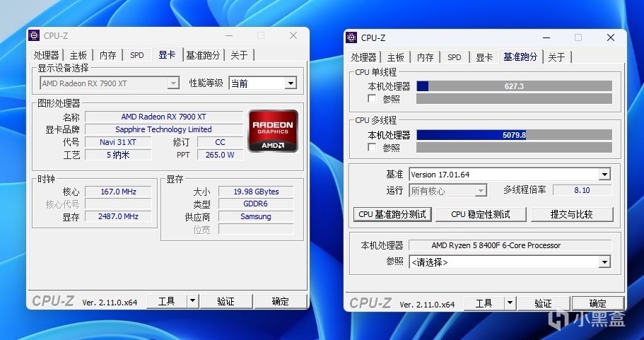The width and height of the screenshot is (644, 340).
Task: Click the 提交与比较 button
Action: [x=572, y=214]
